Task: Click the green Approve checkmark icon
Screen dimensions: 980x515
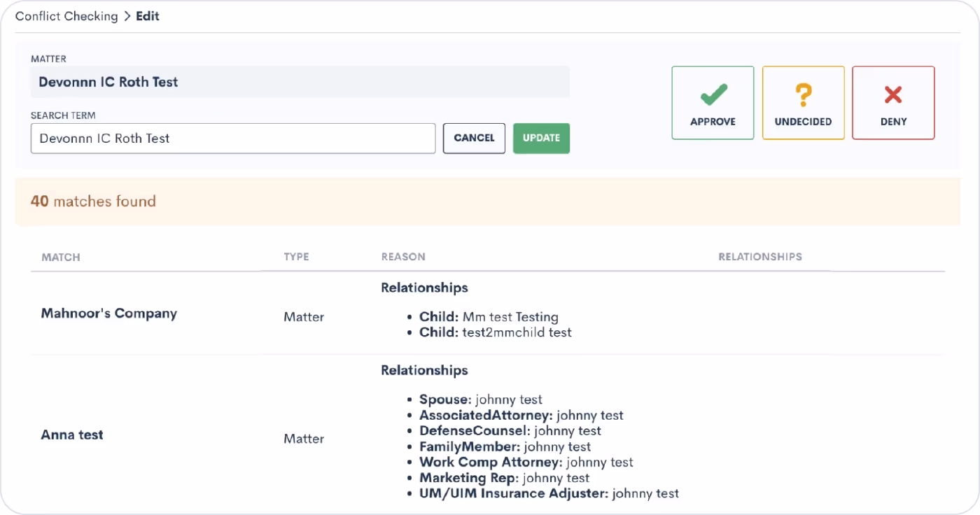Action: tap(713, 94)
